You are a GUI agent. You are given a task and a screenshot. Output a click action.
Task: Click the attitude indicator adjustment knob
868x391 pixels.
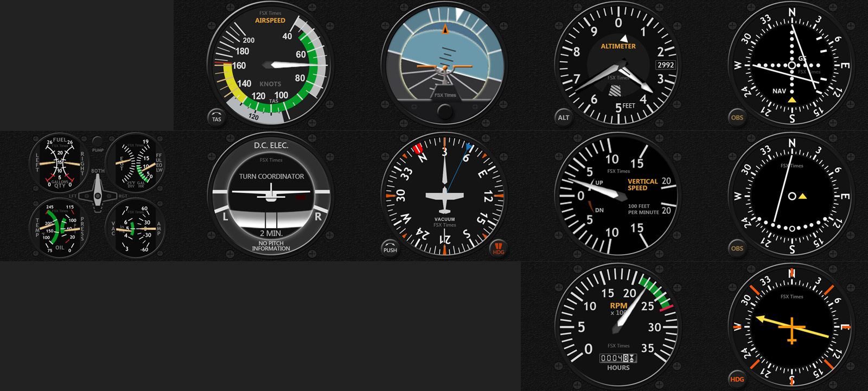pyautogui.click(x=445, y=112)
